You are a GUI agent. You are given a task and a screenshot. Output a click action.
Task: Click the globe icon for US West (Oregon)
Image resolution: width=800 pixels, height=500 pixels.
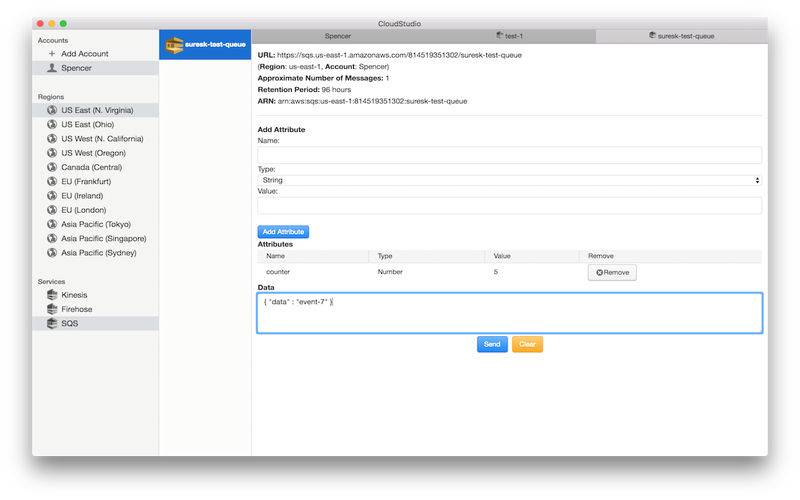[x=52, y=153]
